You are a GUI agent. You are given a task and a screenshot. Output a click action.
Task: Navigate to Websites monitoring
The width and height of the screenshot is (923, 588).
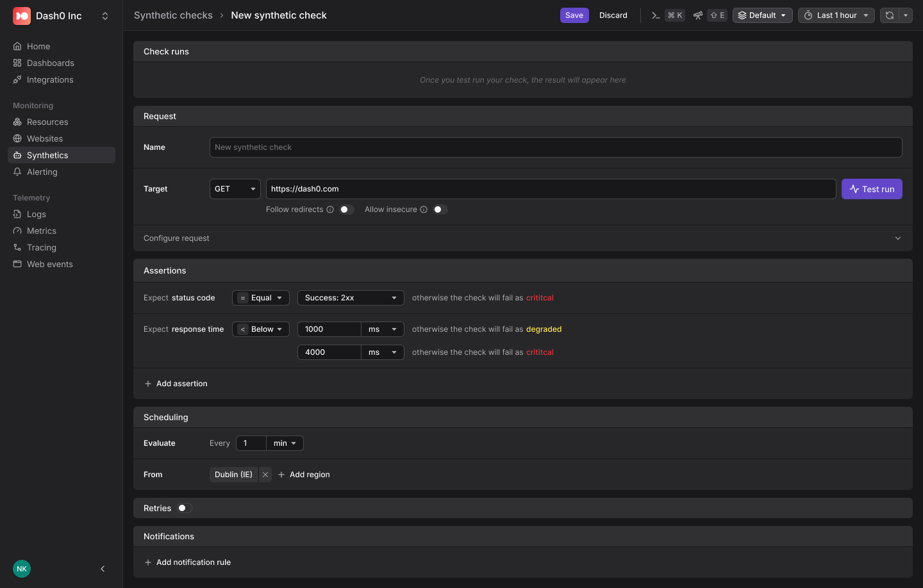(x=62, y=138)
